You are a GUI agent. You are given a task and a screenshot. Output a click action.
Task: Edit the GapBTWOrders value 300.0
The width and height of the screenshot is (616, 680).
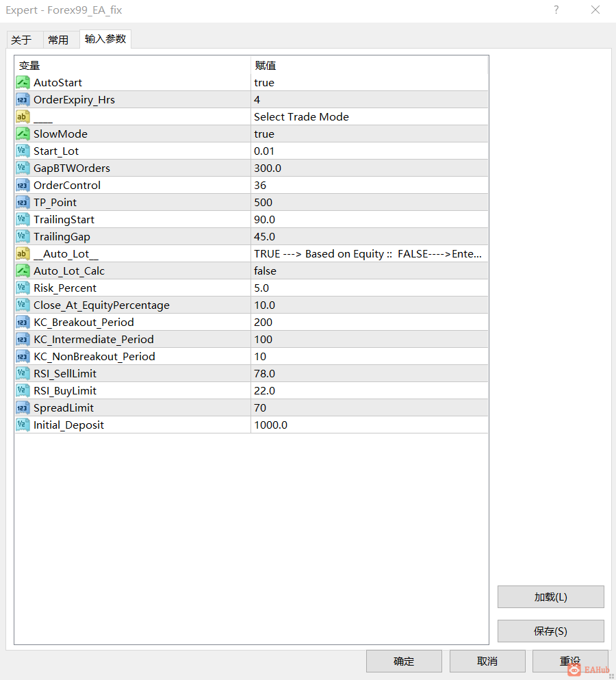coord(370,168)
